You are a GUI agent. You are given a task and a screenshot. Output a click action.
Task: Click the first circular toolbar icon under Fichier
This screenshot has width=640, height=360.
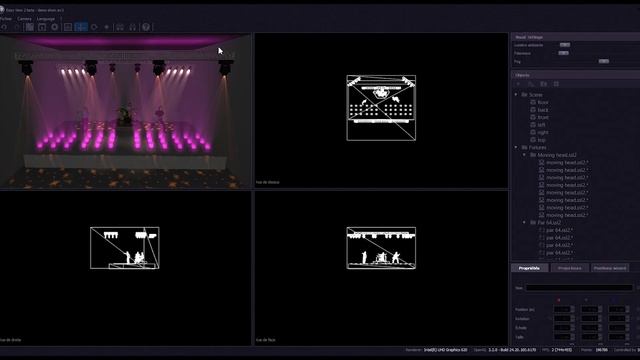point(4,27)
